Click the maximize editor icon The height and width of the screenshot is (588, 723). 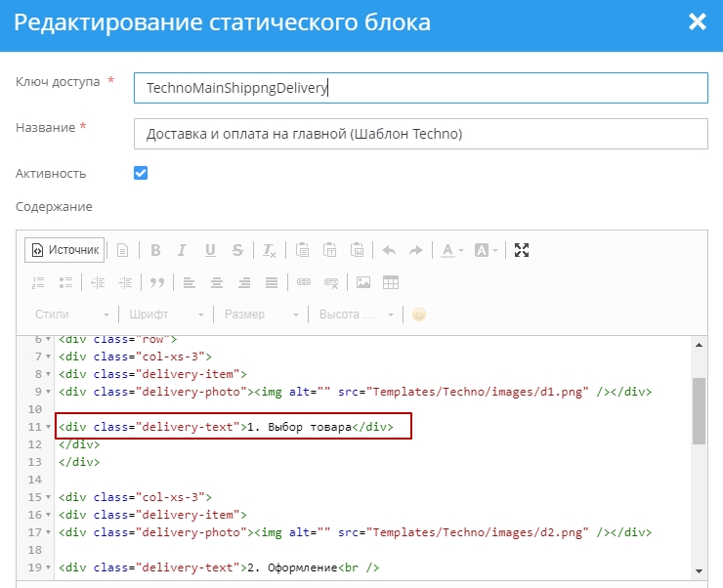(x=522, y=250)
